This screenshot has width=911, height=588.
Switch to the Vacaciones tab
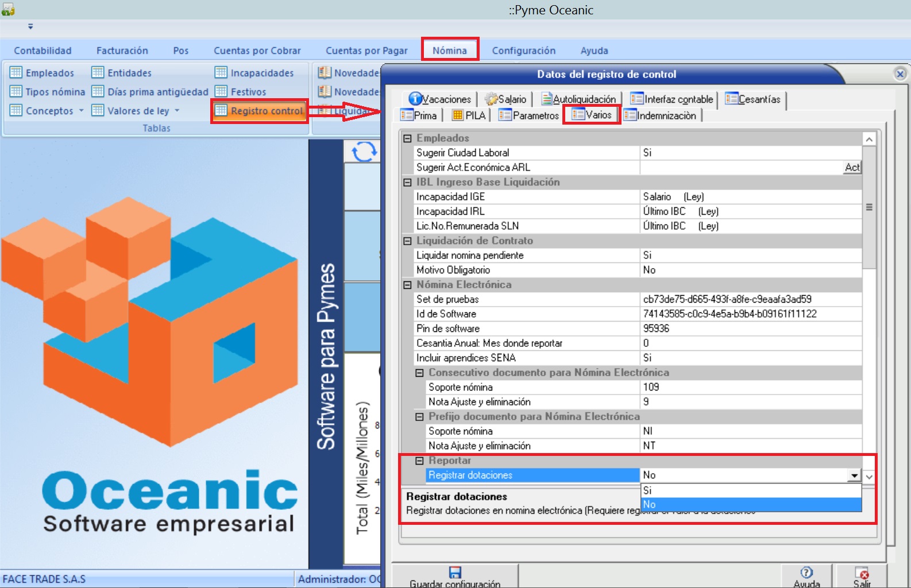tap(440, 99)
